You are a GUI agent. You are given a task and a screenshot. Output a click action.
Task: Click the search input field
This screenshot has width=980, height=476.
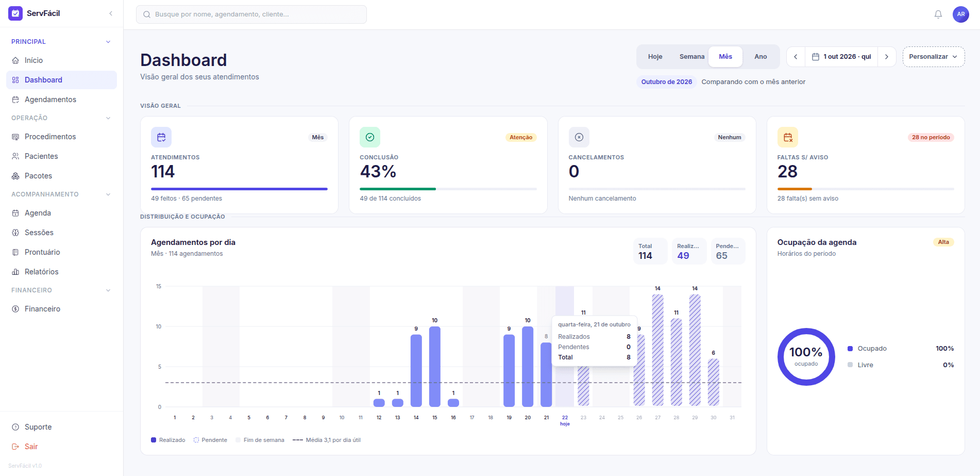[251, 14]
